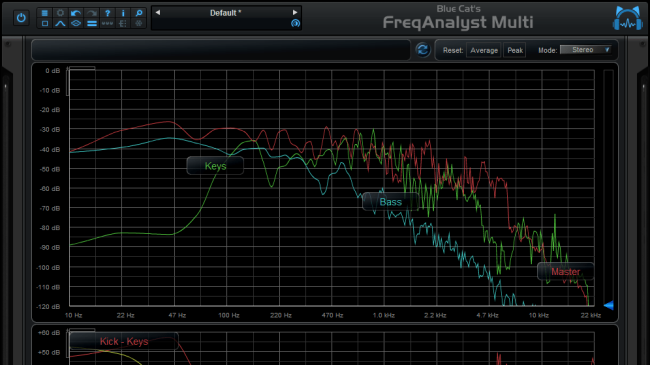Click the Blue Cat headphones logo
The height and width of the screenshot is (365, 650).
pyautogui.click(x=628, y=19)
